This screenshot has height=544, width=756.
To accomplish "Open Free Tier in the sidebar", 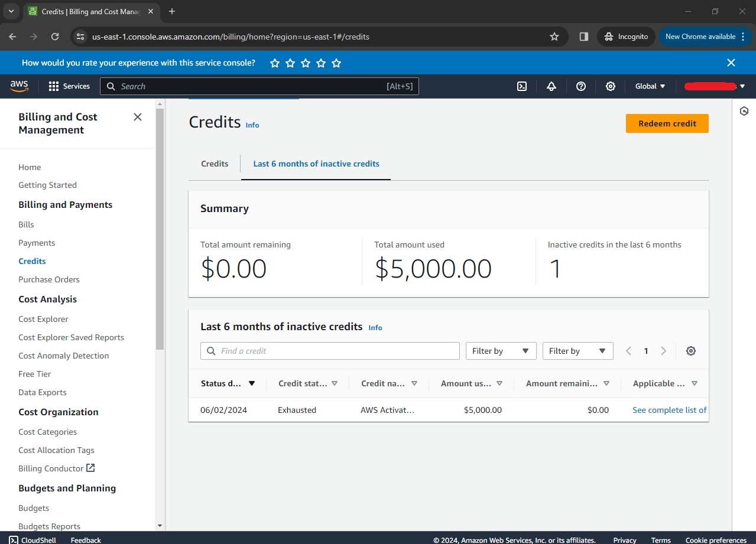I will pyautogui.click(x=34, y=374).
